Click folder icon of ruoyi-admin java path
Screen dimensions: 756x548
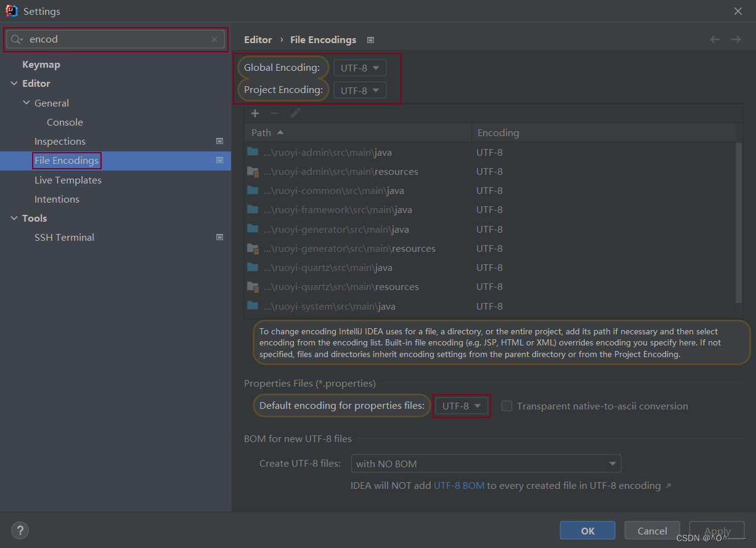pos(253,151)
